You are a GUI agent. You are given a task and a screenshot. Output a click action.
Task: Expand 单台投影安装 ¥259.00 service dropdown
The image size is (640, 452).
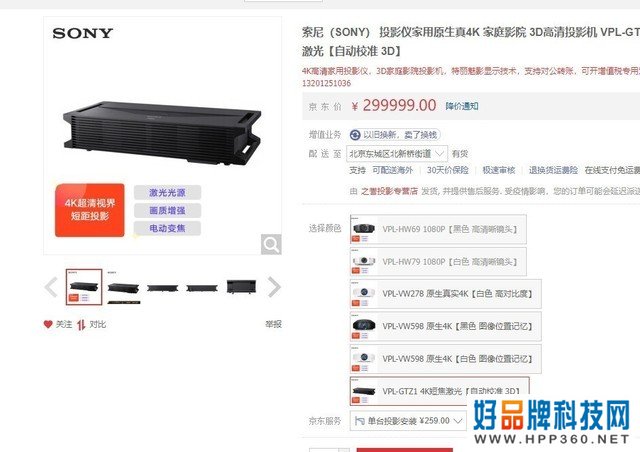(408, 421)
